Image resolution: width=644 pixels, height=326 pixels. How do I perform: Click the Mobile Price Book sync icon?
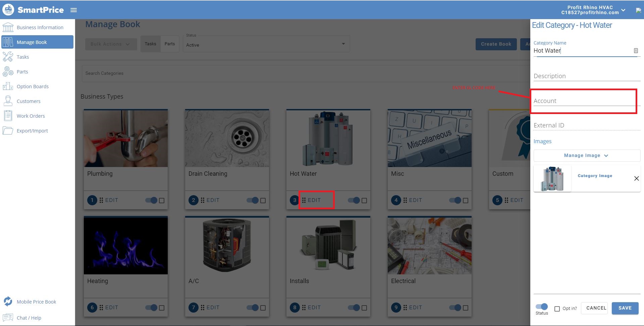[x=8, y=301]
